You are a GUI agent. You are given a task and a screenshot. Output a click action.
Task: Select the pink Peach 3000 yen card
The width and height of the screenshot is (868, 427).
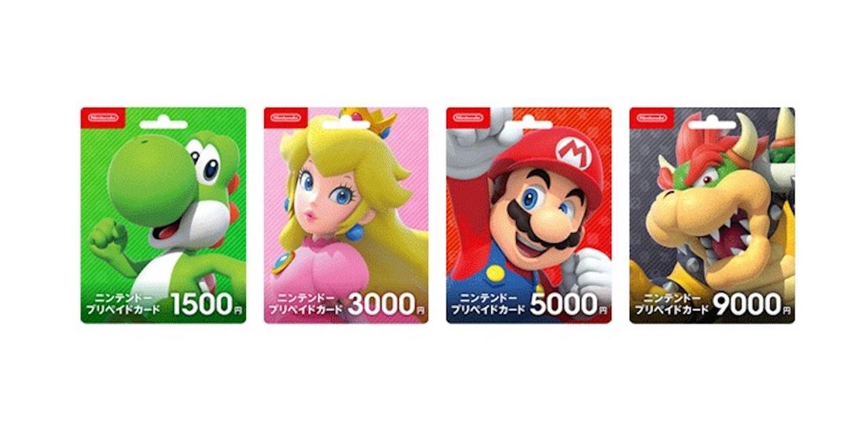point(346,215)
